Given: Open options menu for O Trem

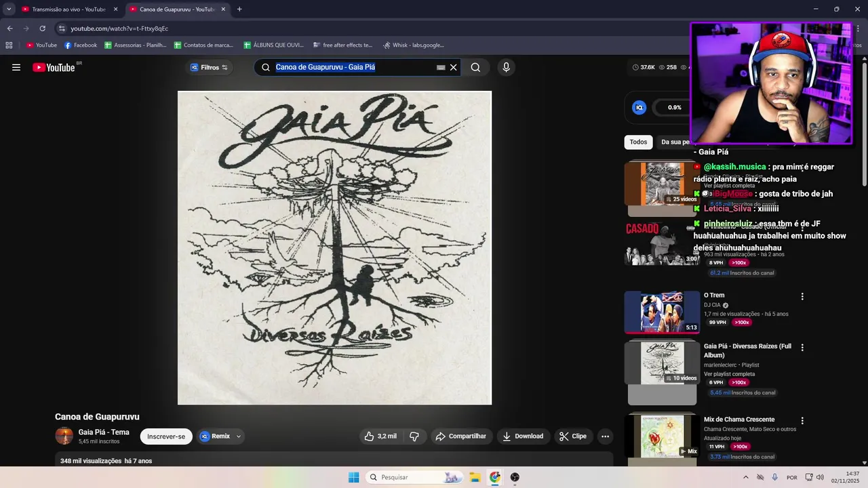Looking at the screenshot, I should tap(802, 296).
